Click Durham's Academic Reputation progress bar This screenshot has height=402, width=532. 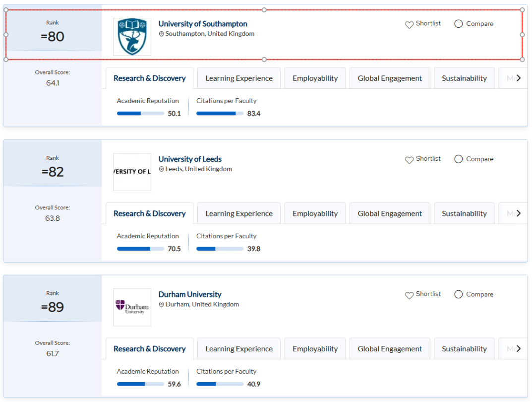[140, 384]
